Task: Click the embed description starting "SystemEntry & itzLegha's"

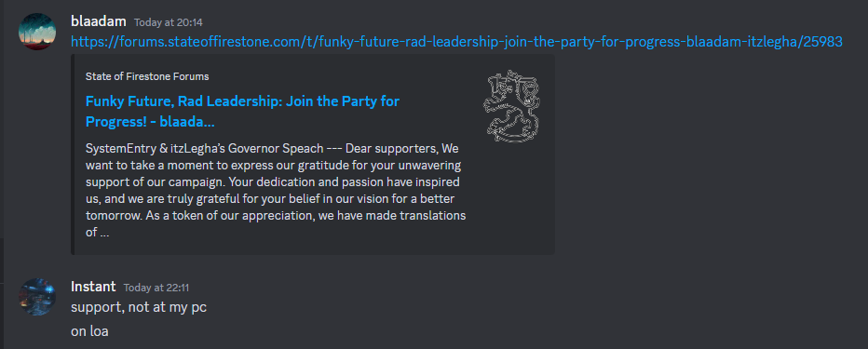Action: 276,191
